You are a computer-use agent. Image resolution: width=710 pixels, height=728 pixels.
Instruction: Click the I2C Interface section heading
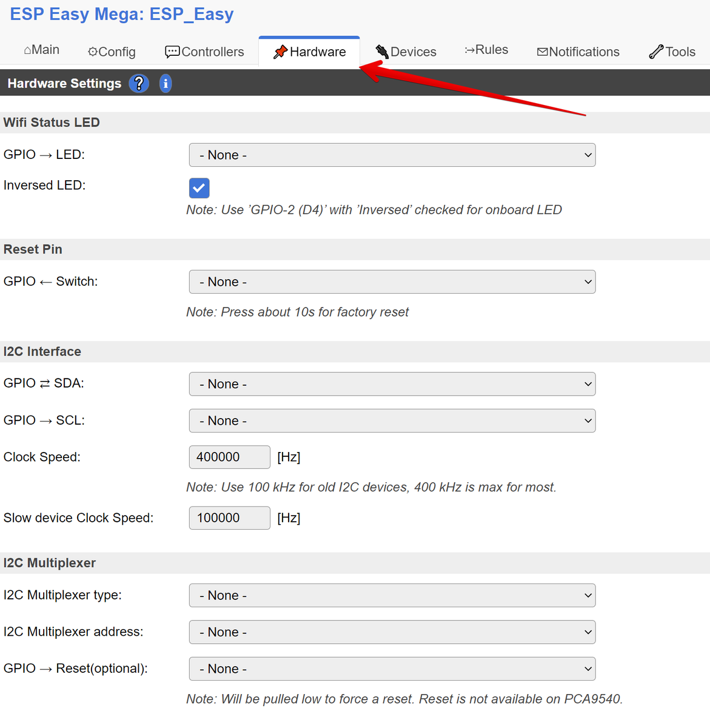pyautogui.click(x=42, y=352)
